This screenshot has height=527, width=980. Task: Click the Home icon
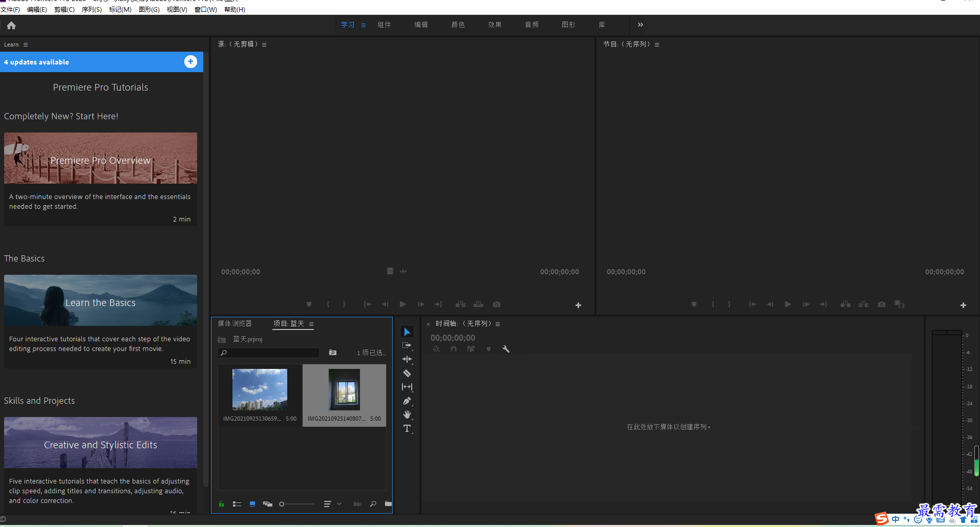point(11,25)
